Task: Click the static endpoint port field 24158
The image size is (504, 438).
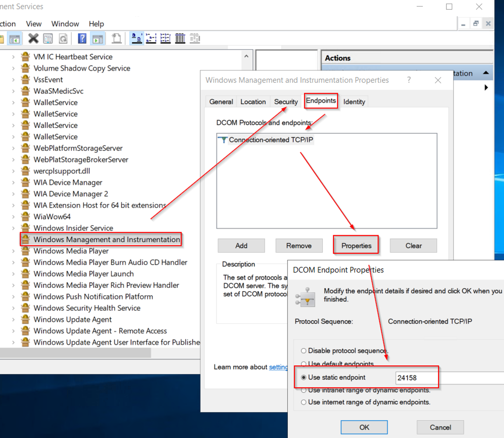Action: click(450, 378)
